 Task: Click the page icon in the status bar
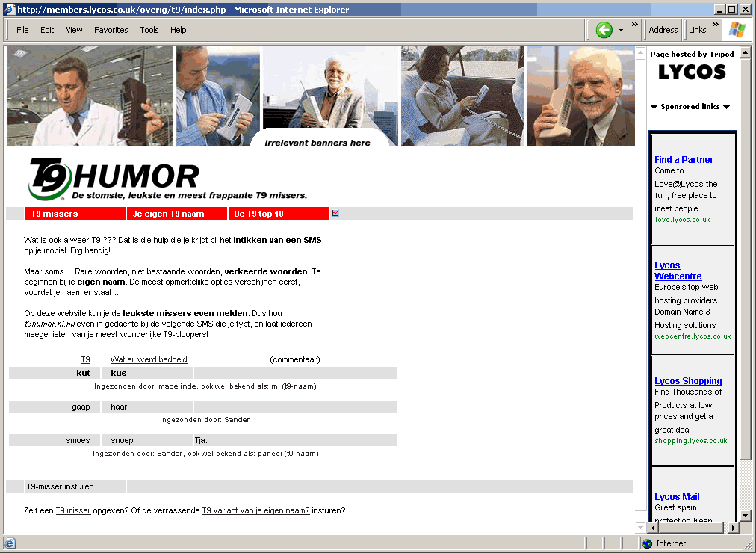click(10, 543)
